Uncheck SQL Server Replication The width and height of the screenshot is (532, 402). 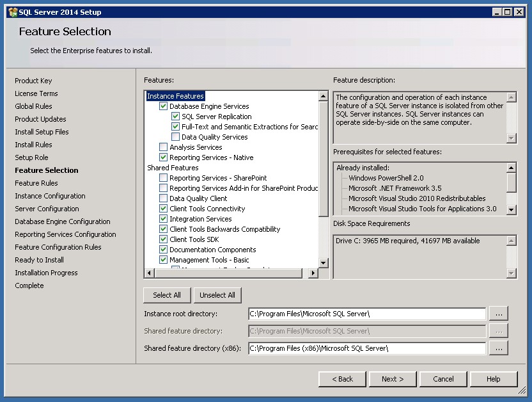click(x=176, y=117)
